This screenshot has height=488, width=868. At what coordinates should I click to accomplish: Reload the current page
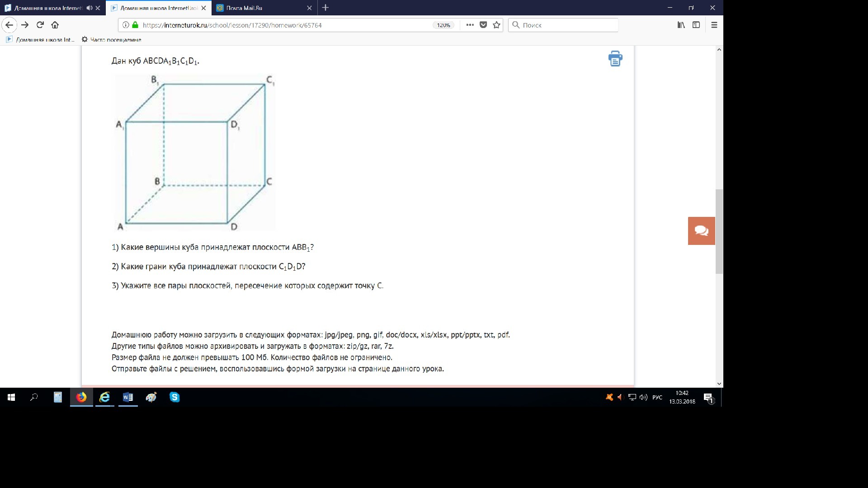(x=40, y=25)
